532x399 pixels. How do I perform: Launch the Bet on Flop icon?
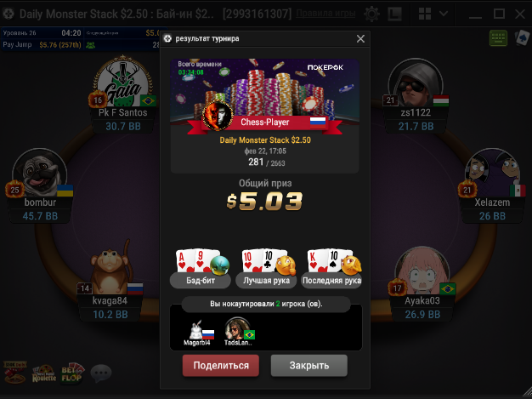click(71, 373)
